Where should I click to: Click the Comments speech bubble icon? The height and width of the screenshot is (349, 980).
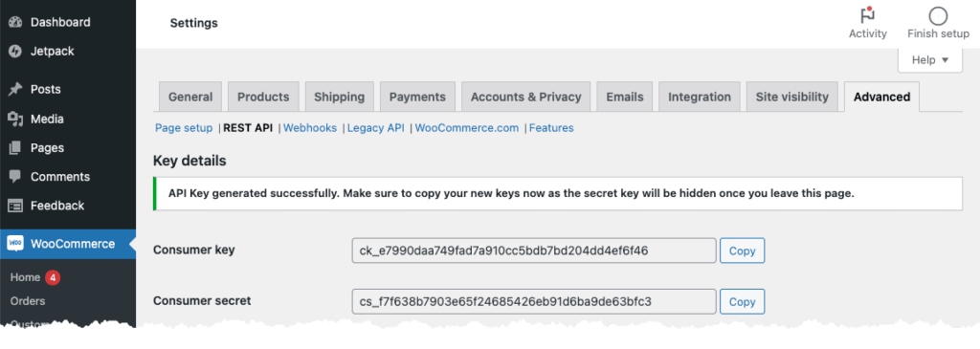[15, 177]
